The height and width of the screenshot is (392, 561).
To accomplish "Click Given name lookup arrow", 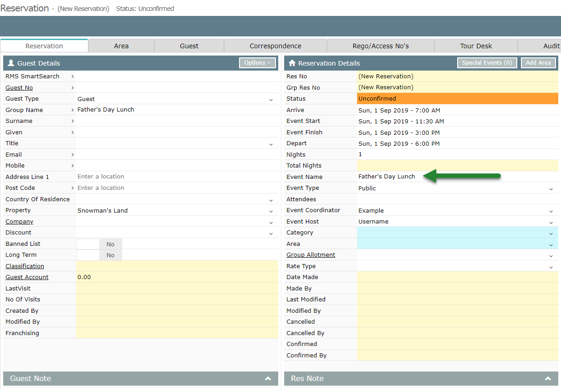I will tap(72, 132).
